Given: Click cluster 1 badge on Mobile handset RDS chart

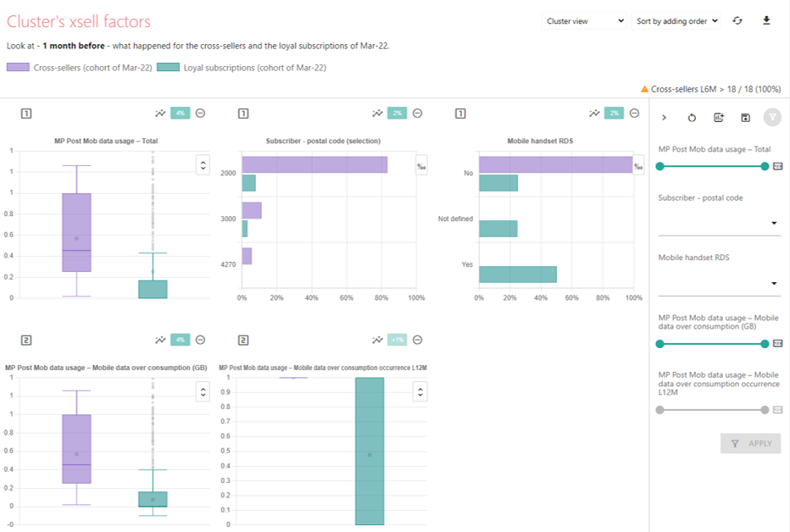Looking at the screenshot, I should [460, 114].
